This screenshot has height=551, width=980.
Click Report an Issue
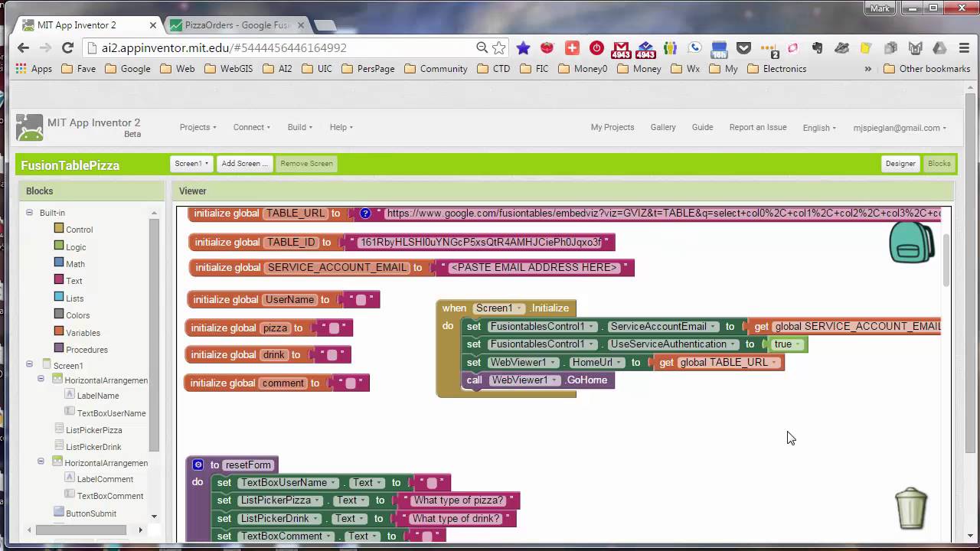pos(758,128)
